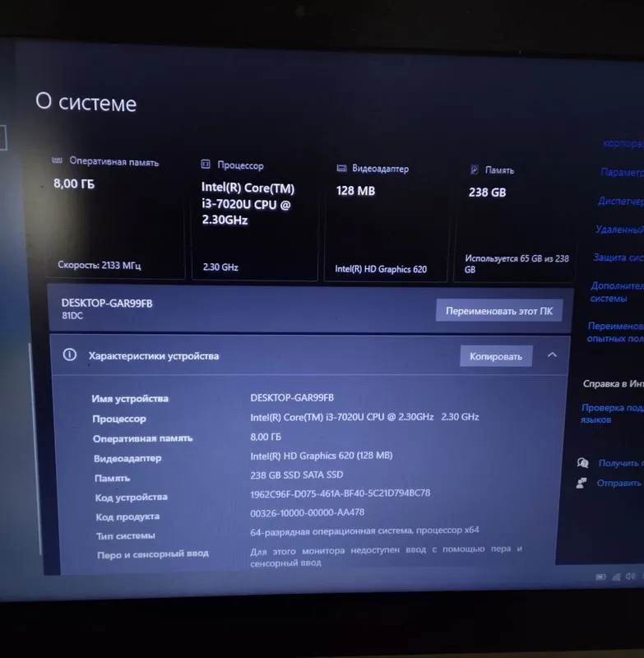The height and width of the screenshot is (658, 644).
Task: Click the Используется 65 GB из 238 GB text
Action: [517, 264]
